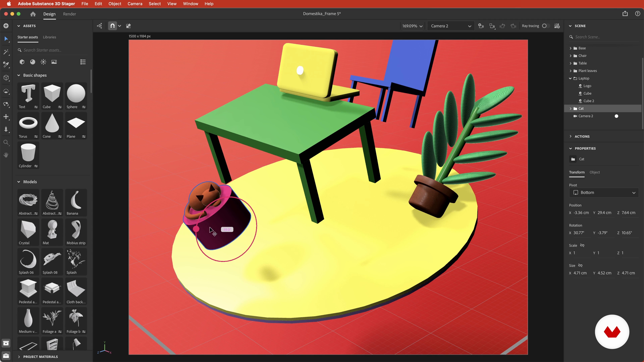Open the snapping options dropdown arrow
The height and width of the screenshot is (362, 644).
(120, 26)
